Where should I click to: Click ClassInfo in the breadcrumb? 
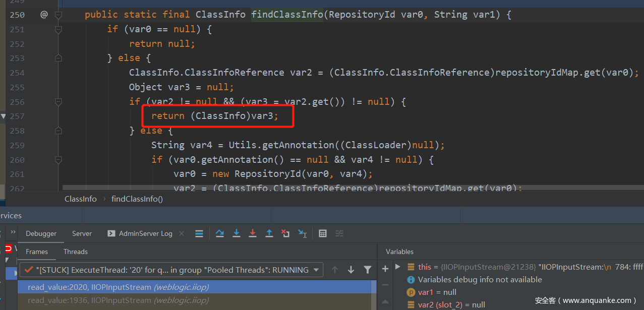(x=81, y=199)
